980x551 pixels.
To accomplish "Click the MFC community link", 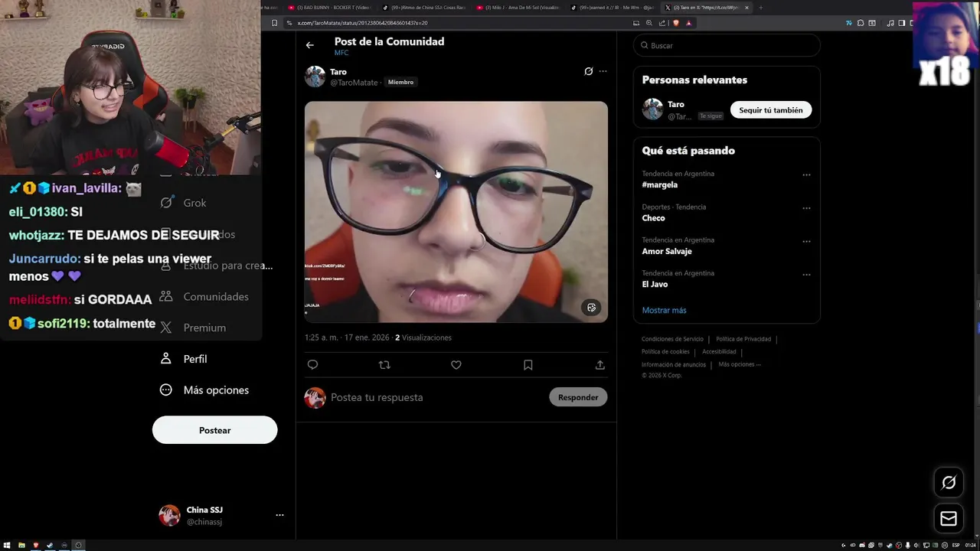I will (x=341, y=53).
